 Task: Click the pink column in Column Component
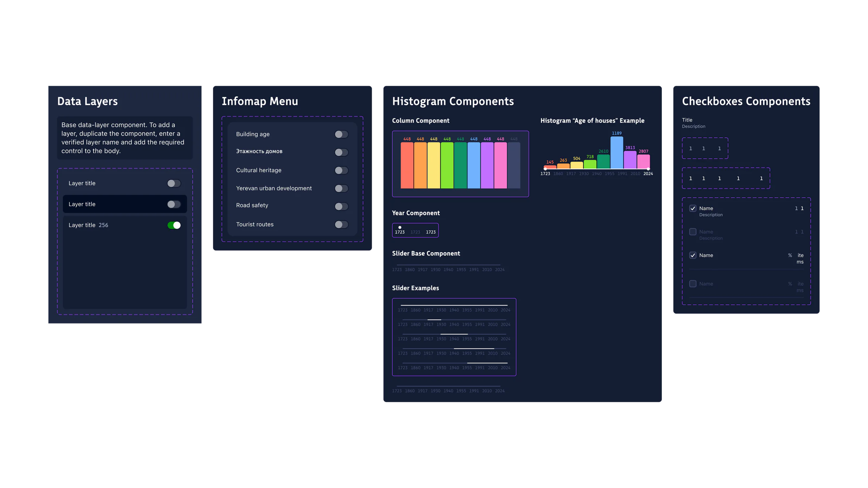(501, 165)
